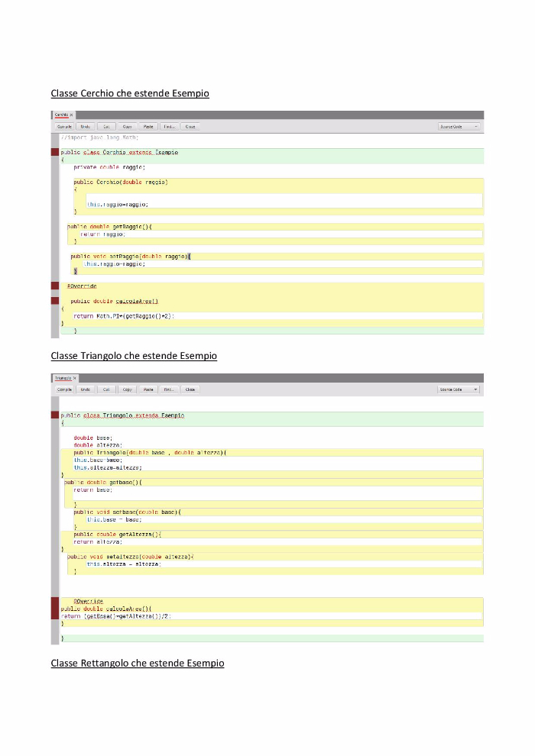Click the 'public void setbase(double base){' line
This screenshot has width=535, height=756.
(128, 512)
